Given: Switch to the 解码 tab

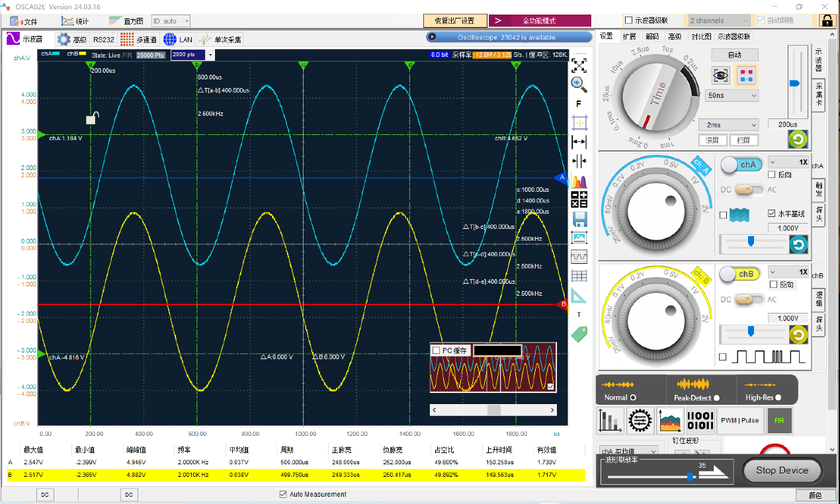Looking at the screenshot, I should pos(652,36).
